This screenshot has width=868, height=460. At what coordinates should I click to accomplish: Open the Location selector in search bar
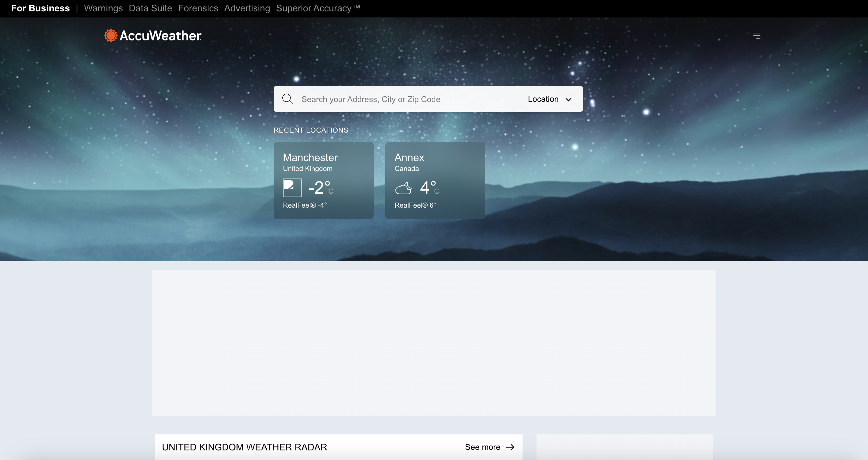[543, 99]
